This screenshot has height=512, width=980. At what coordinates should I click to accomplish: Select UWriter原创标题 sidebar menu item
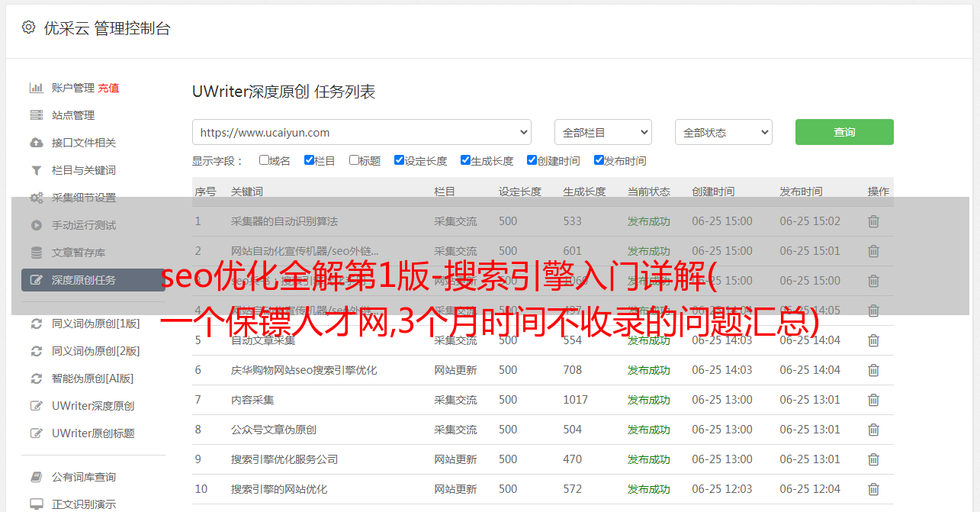(x=93, y=433)
